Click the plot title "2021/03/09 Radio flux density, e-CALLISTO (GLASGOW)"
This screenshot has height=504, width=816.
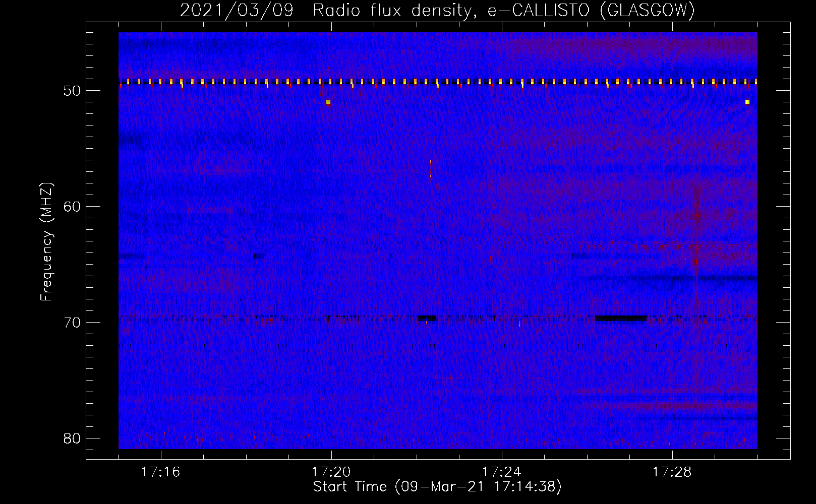pos(437,10)
